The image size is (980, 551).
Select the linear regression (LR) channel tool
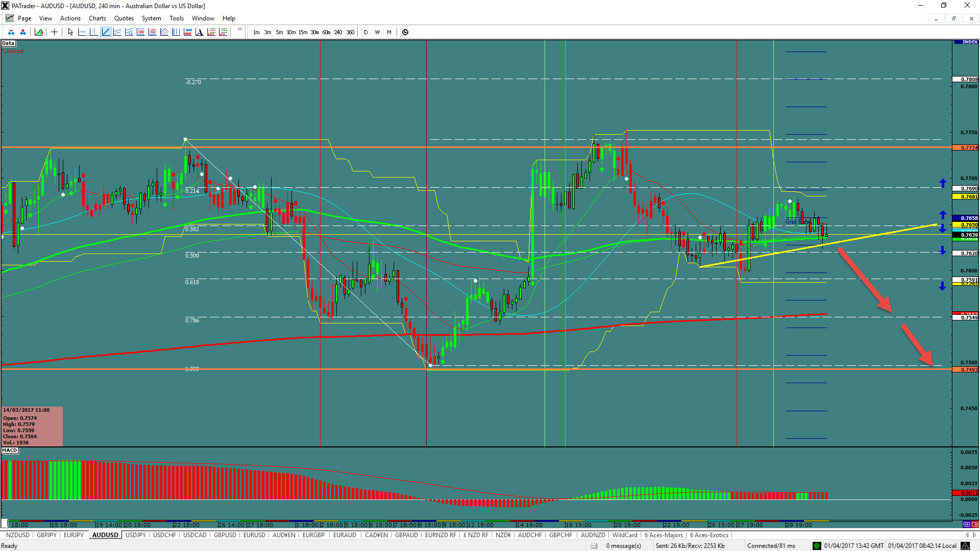[129, 32]
